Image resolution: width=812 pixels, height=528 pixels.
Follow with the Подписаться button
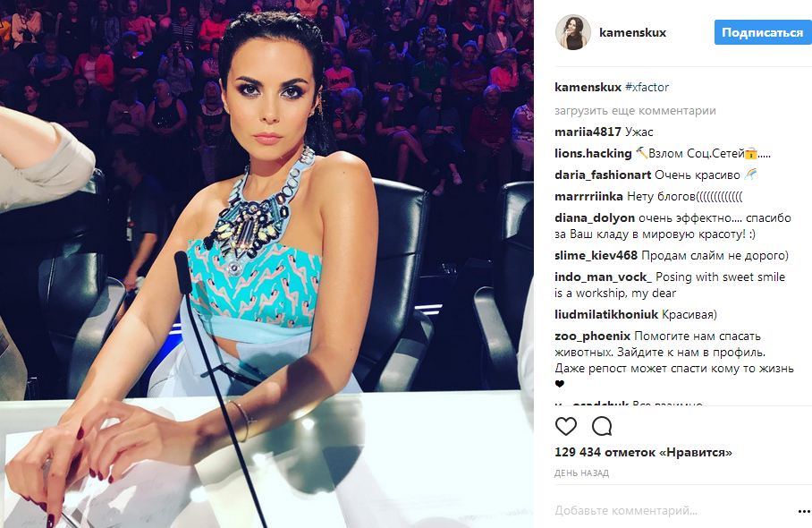coord(762,32)
